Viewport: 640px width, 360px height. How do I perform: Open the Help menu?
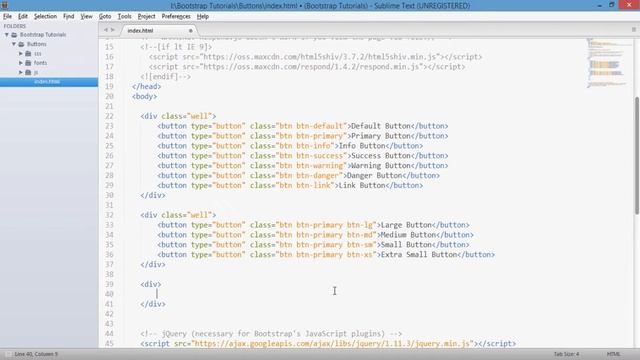coord(202,16)
